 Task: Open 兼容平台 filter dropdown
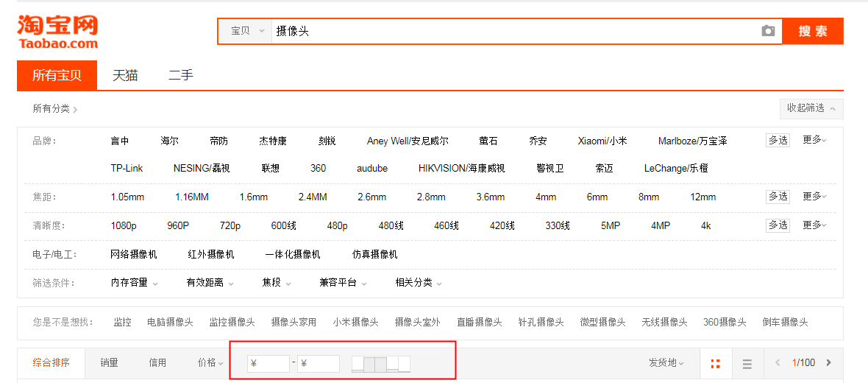[344, 283]
